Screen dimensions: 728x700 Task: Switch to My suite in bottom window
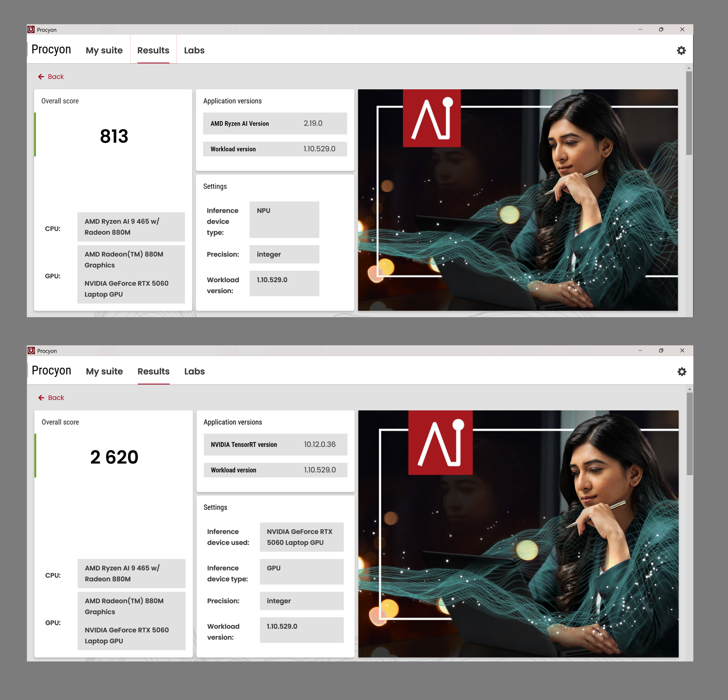pyautogui.click(x=104, y=371)
